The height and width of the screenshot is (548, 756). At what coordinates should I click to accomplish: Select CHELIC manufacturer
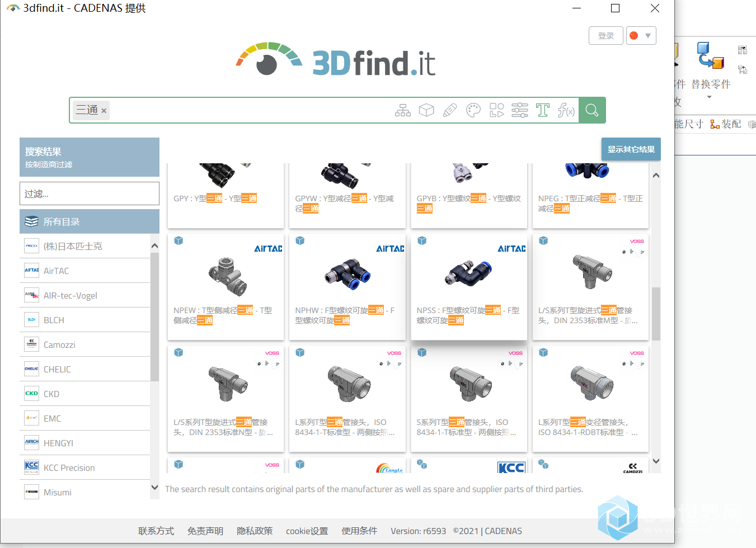pyautogui.click(x=85, y=369)
